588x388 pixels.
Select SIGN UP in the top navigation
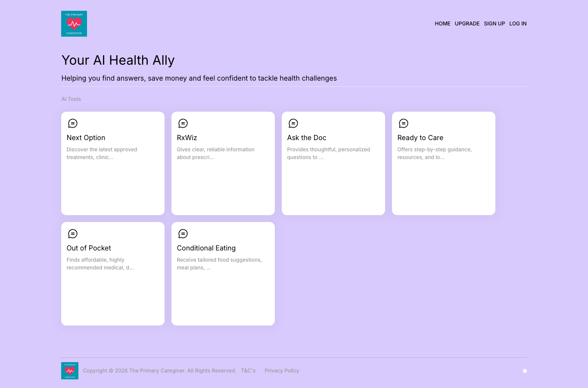(494, 24)
